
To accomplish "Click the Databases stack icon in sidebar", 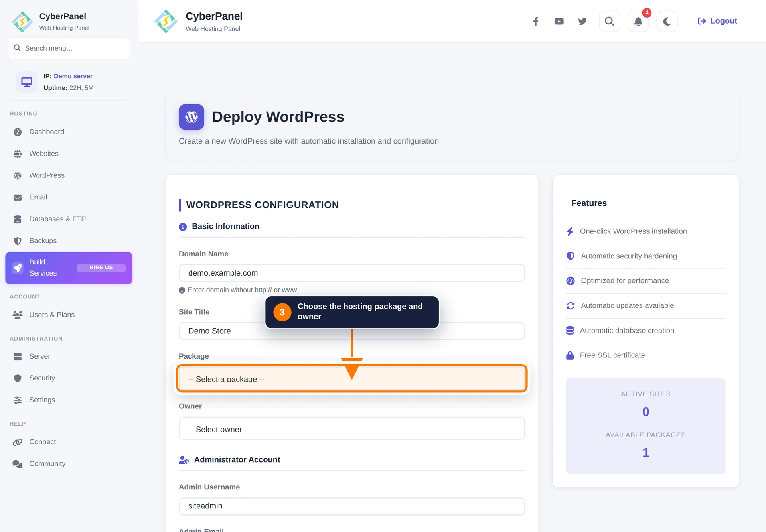I will [x=18, y=219].
